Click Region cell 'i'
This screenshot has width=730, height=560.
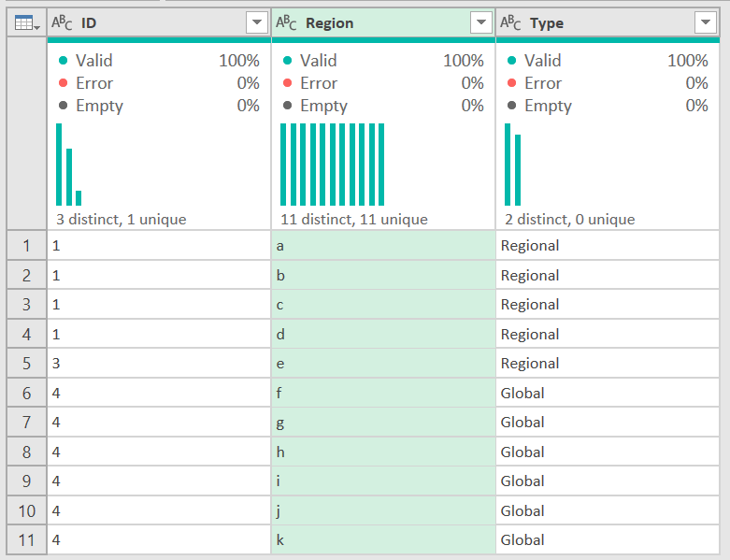point(383,481)
